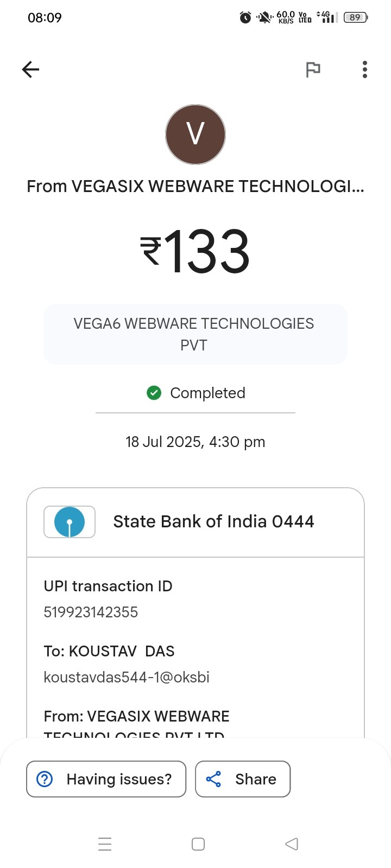Tap Android back navigation triangle

click(x=292, y=844)
